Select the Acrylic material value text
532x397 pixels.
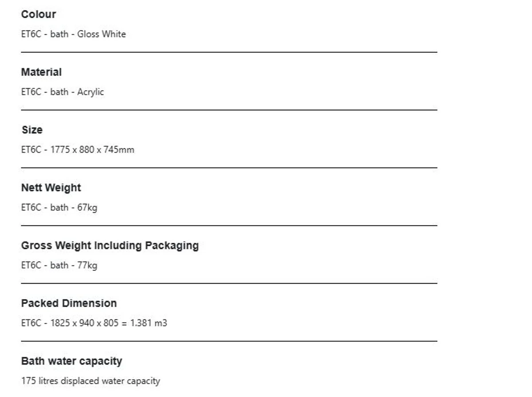click(x=90, y=92)
